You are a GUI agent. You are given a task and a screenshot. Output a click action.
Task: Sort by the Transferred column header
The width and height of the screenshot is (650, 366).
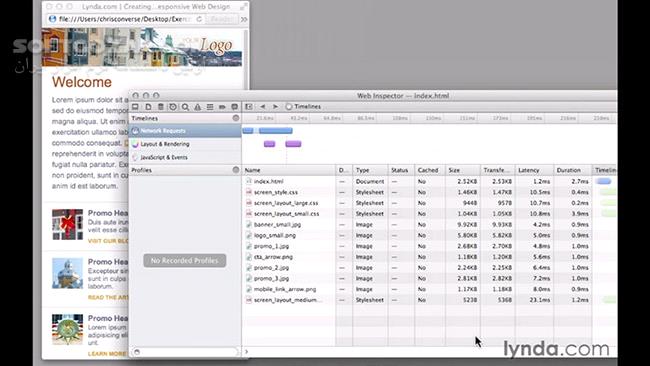(497, 170)
